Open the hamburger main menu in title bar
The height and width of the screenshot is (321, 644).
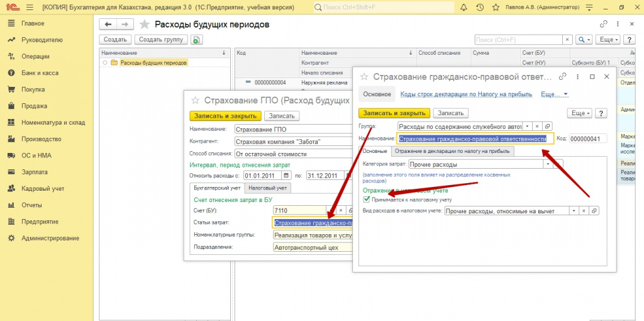point(30,8)
